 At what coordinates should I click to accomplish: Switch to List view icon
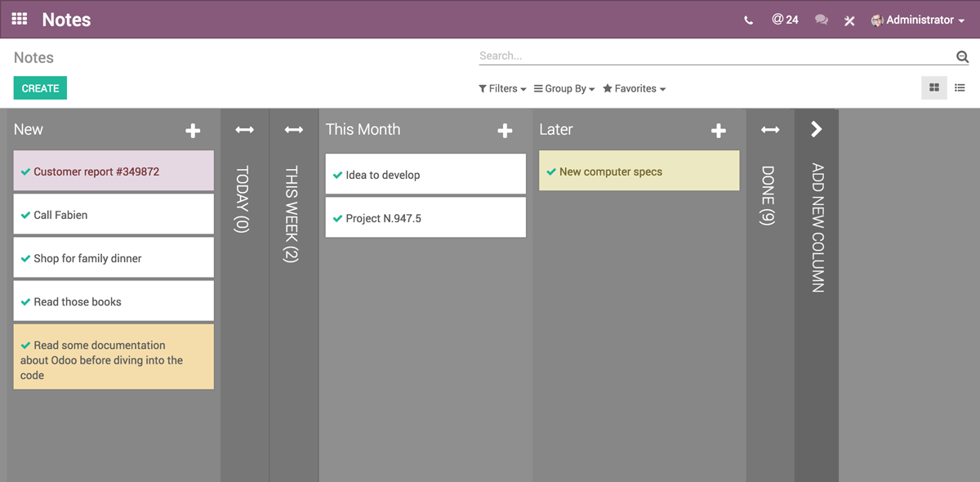point(960,88)
